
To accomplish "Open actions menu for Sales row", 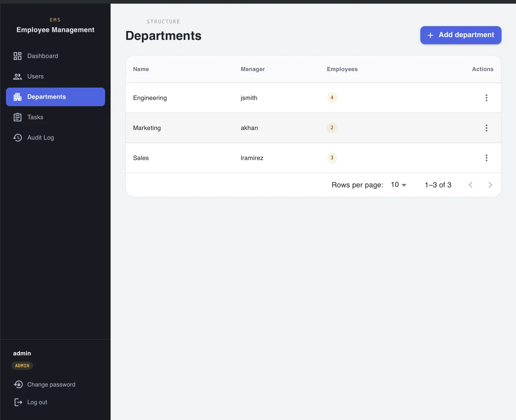I will coord(487,158).
